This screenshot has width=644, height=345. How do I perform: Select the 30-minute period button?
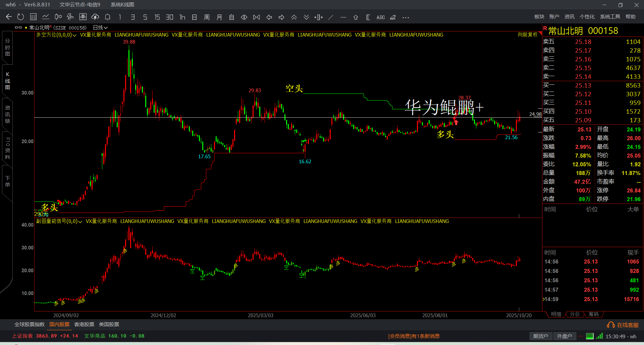click(x=170, y=17)
